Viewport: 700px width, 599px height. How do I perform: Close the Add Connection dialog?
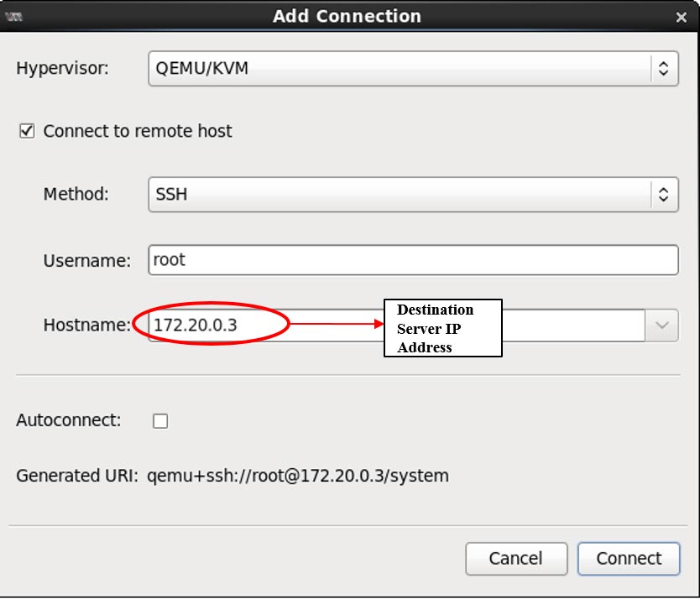(682, 17)
